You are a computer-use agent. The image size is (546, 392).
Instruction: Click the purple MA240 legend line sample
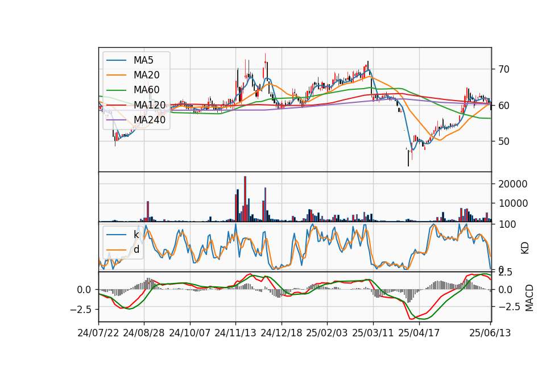tap(116, 120)
